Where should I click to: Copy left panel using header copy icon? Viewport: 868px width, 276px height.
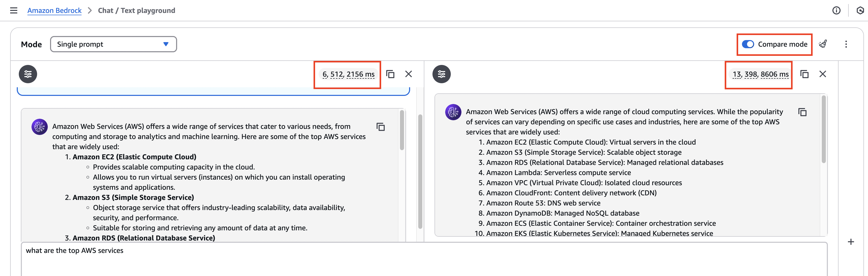point(390,74)
